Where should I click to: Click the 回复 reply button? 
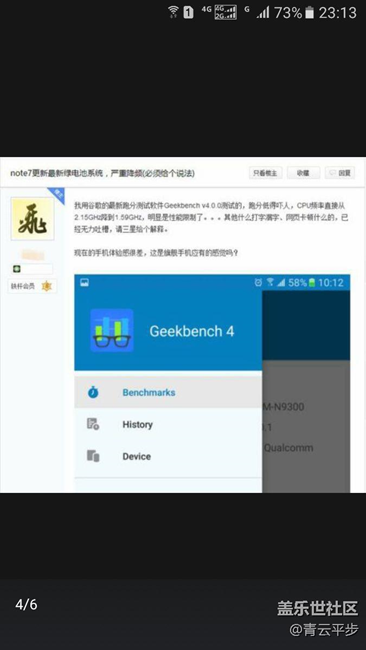(x=340, y=173)
